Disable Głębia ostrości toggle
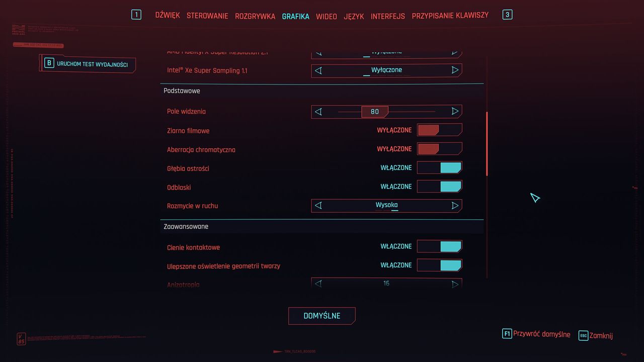This screenshot has height=362, width=644. 439,168
